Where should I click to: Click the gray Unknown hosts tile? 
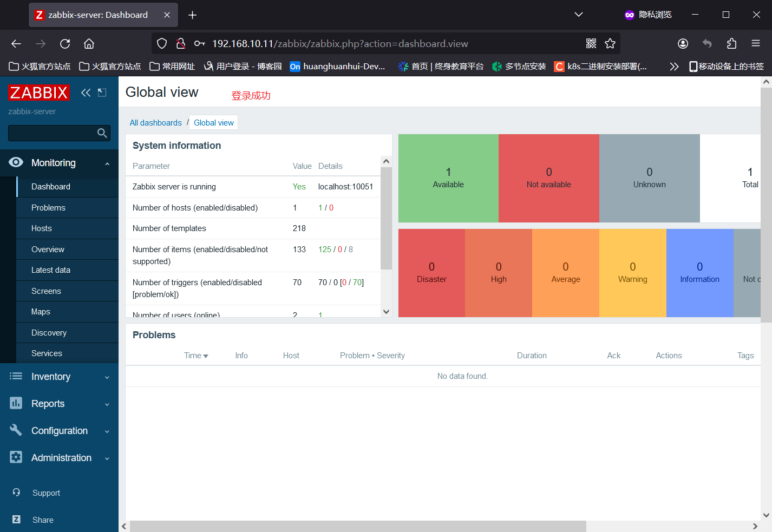pos(650,178)
